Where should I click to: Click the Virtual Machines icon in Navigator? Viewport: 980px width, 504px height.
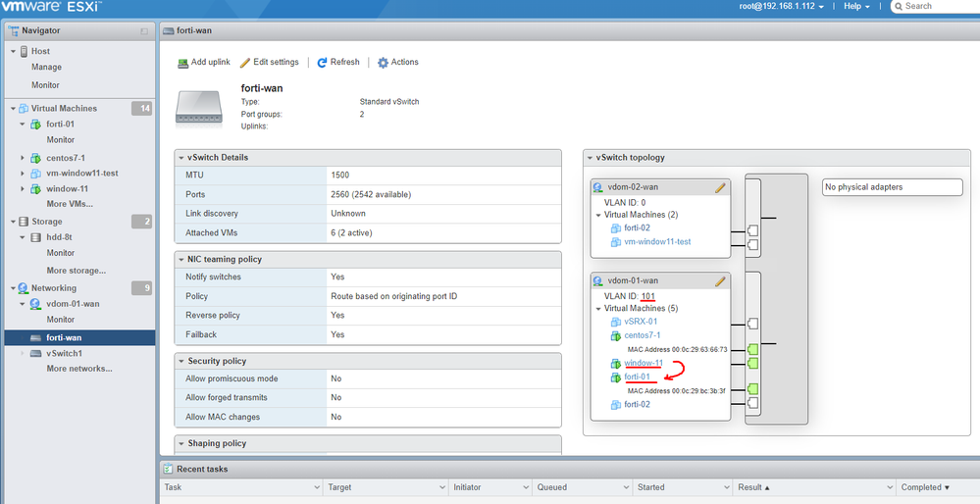24,109
